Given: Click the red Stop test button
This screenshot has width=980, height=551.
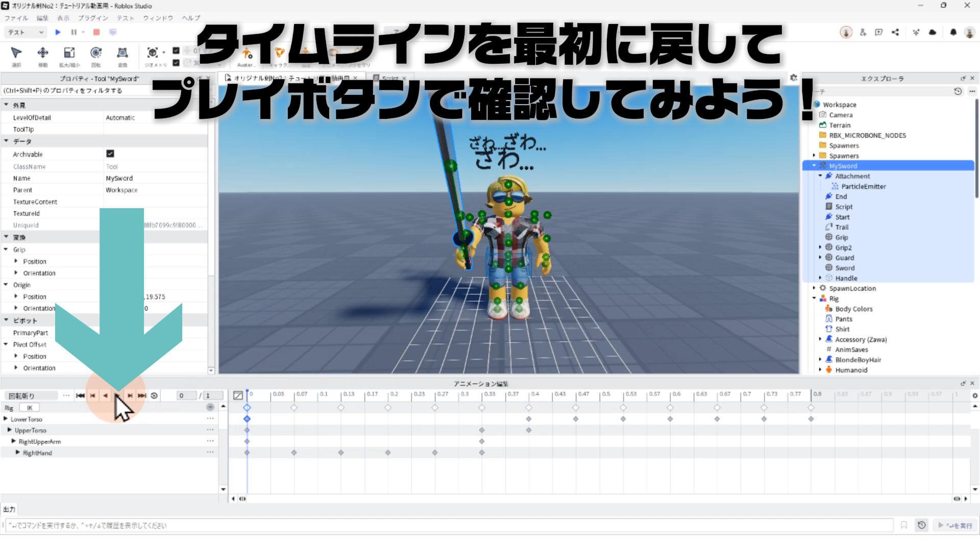Looking at the screenshot, I should (96, 32).
